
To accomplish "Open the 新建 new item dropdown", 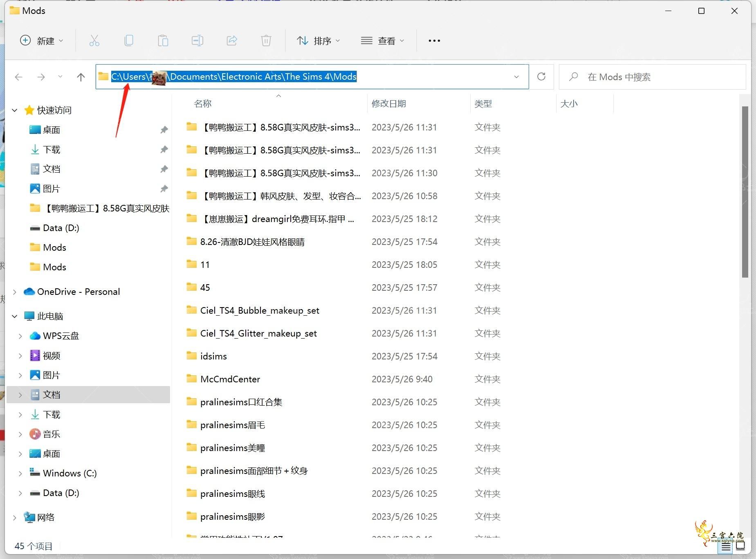I will coord(42,40).
